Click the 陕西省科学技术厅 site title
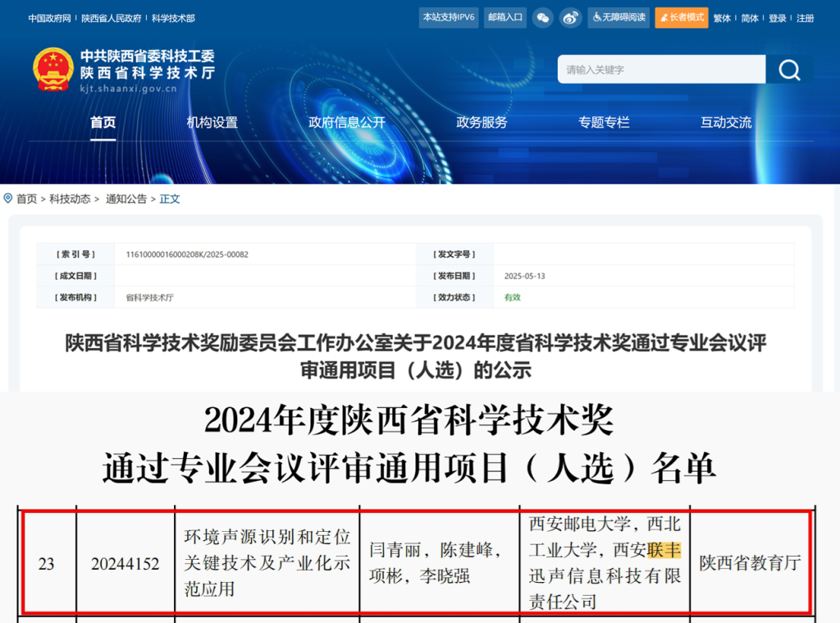The height and width of the screenshot is (623, 840). (x=148, y=73)
